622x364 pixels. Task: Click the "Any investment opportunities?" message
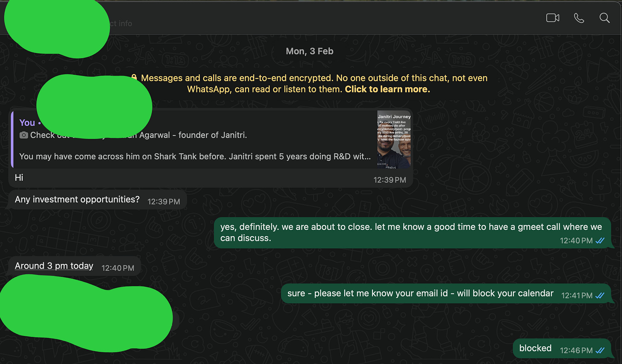tap(77, 200)
